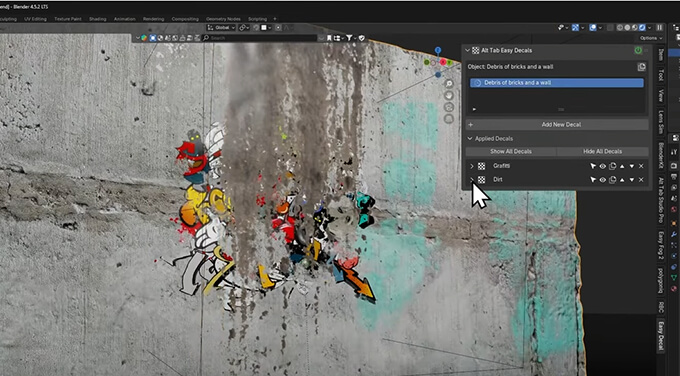Expand the Graffiti decal row
Image resolution: width=680 pixels, height=376 pixels.
point(472,166)
